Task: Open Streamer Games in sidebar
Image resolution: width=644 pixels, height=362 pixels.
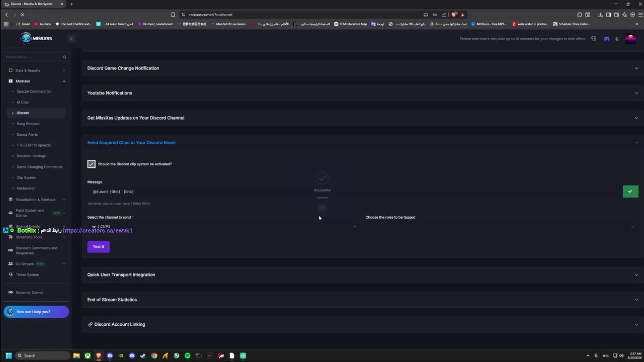Action: click(29, 293)
